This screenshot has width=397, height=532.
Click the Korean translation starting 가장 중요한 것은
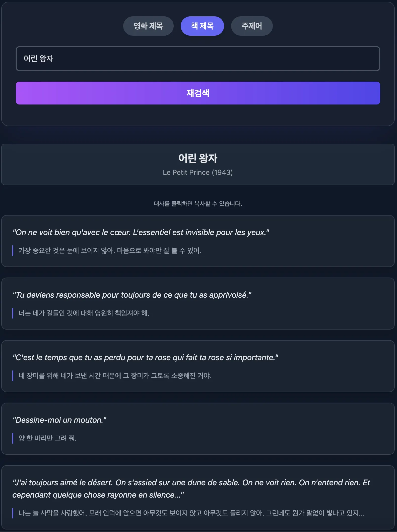tap(110, 250)
